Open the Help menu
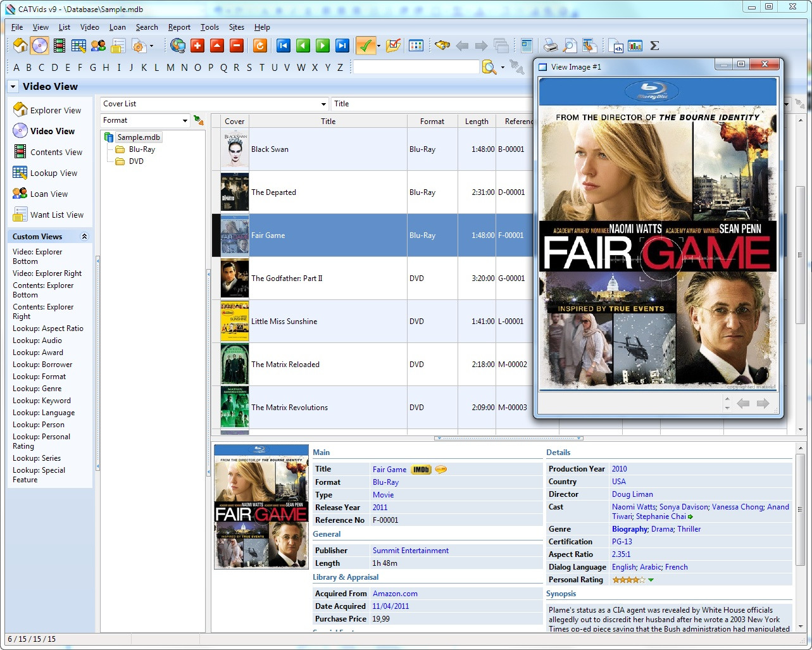Image resolution: width=812 pixels, height=650 pixels. tap(262, 27)
